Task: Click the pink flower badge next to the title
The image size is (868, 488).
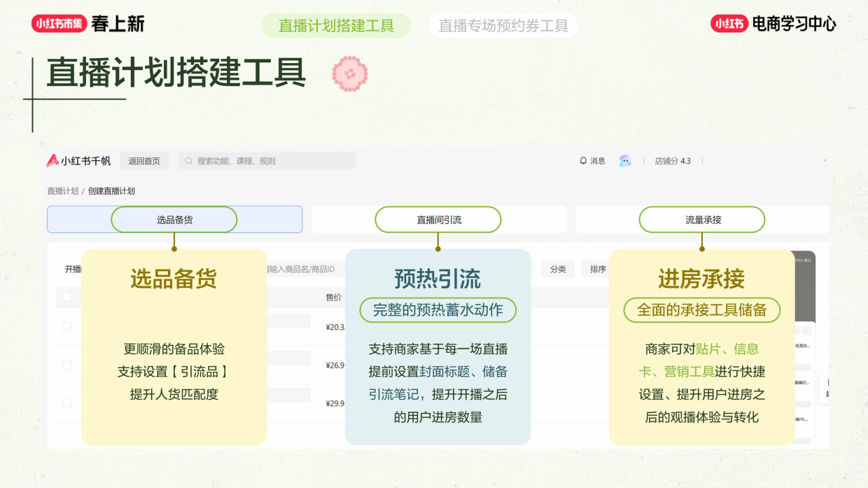Action: [x=349, y=74]
